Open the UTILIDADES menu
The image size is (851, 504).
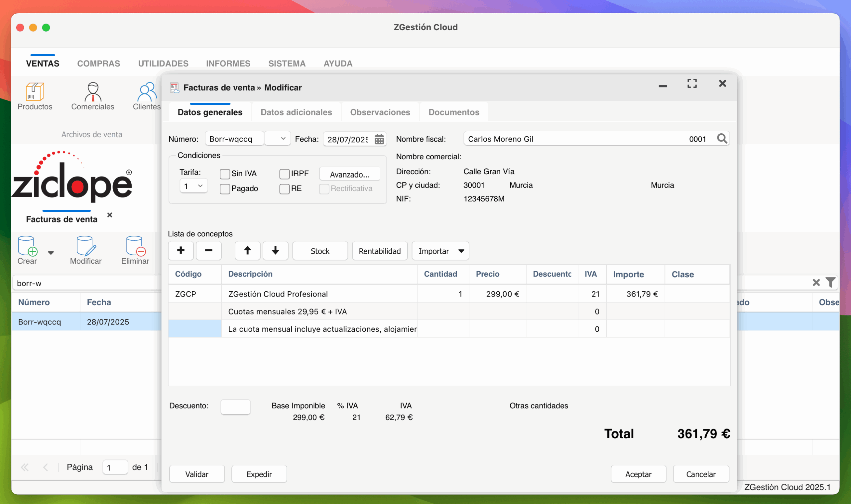tap(163, 63)
